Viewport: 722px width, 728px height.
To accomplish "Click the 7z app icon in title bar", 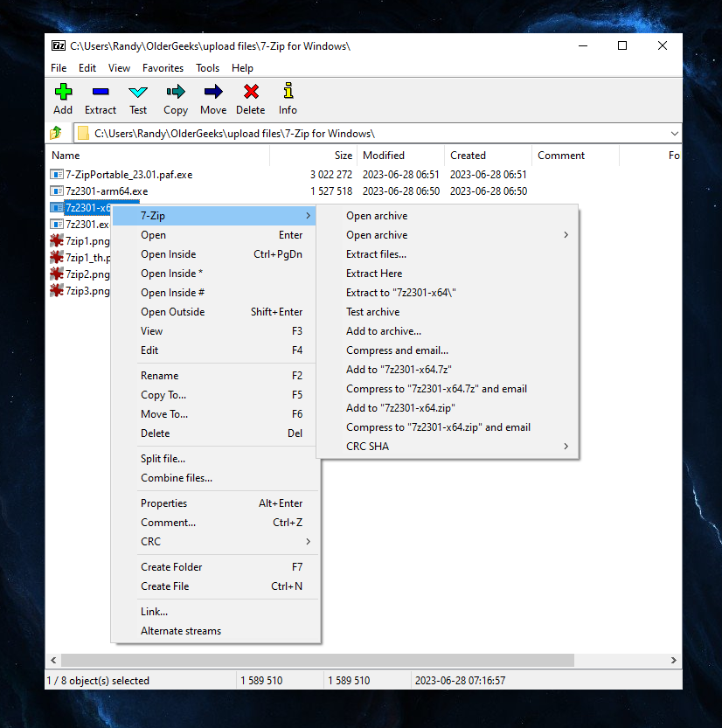I will 58,45.
